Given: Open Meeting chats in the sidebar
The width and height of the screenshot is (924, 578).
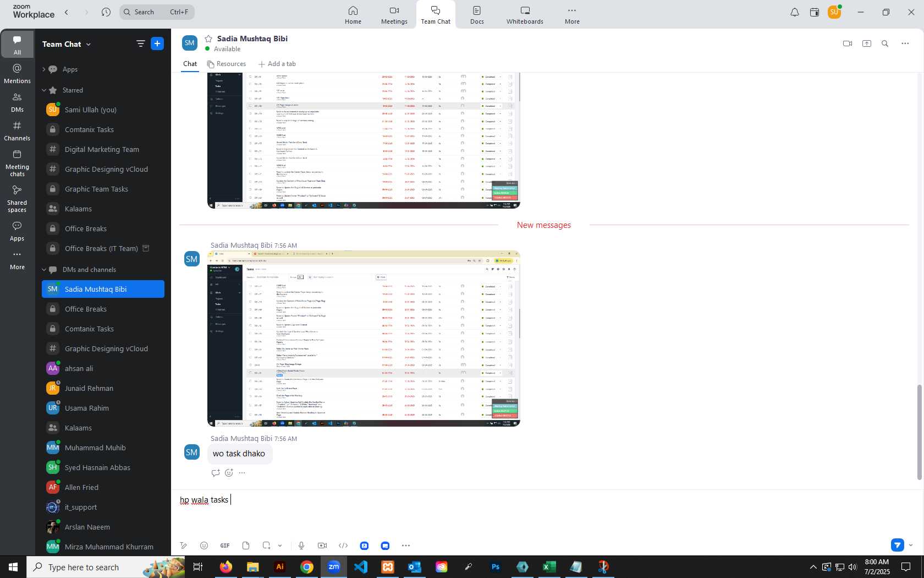Looking at the screenshot, I should [17, 163].
